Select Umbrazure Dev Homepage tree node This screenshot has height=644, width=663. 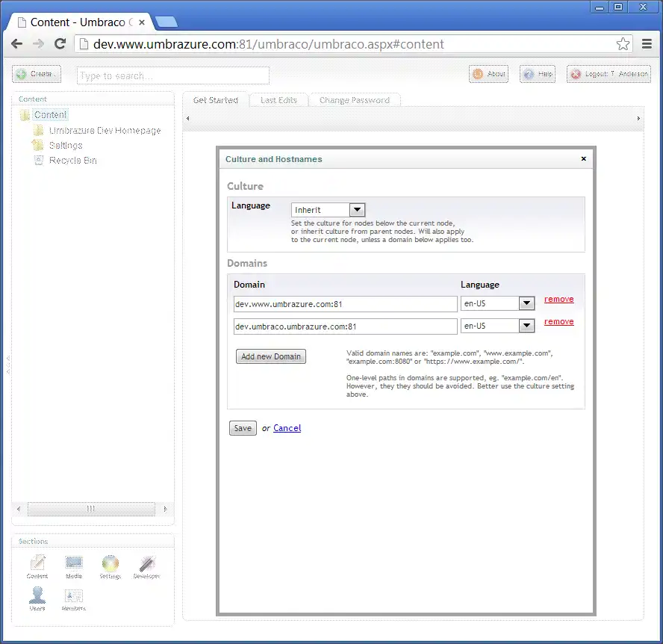coord(105,130)
